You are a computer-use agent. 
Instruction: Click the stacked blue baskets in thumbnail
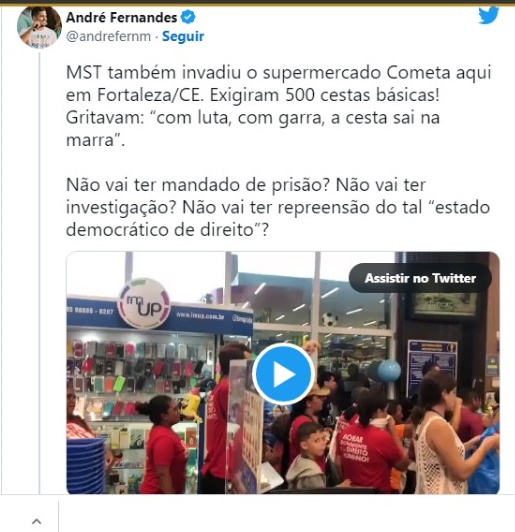tap(86, 466)
